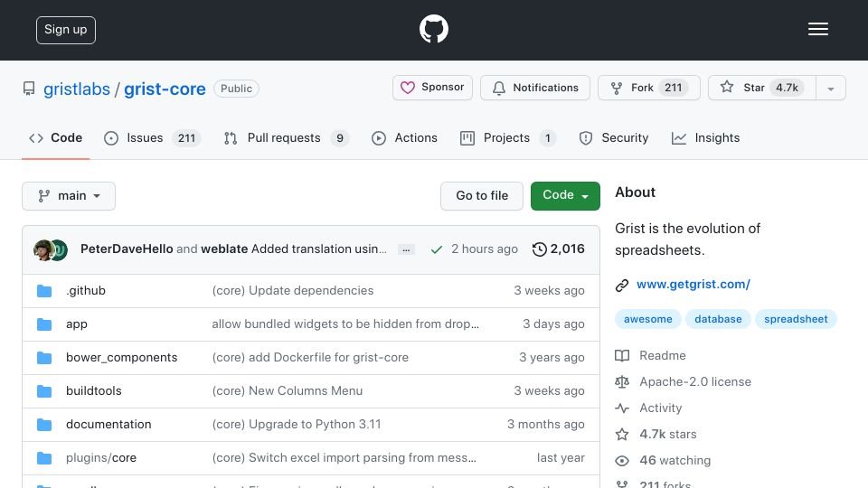Open the .github folder name

(86, 291)
